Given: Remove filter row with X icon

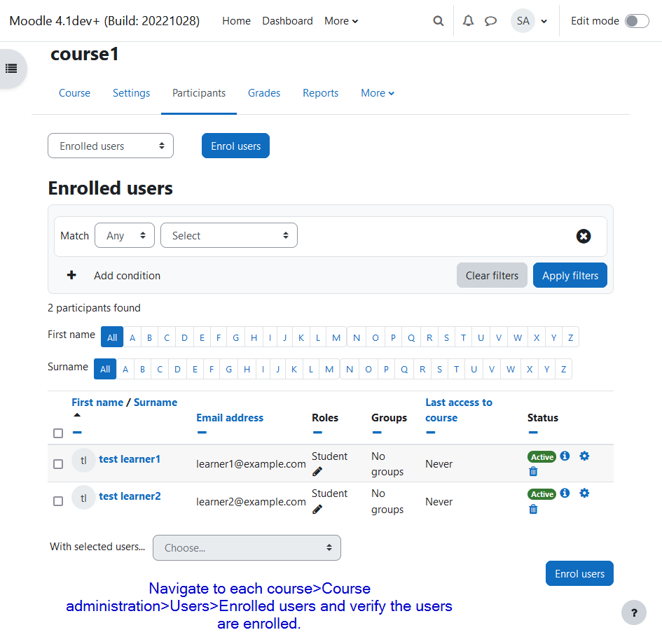Looking at the screenshot, I should (x=583, y=236).
